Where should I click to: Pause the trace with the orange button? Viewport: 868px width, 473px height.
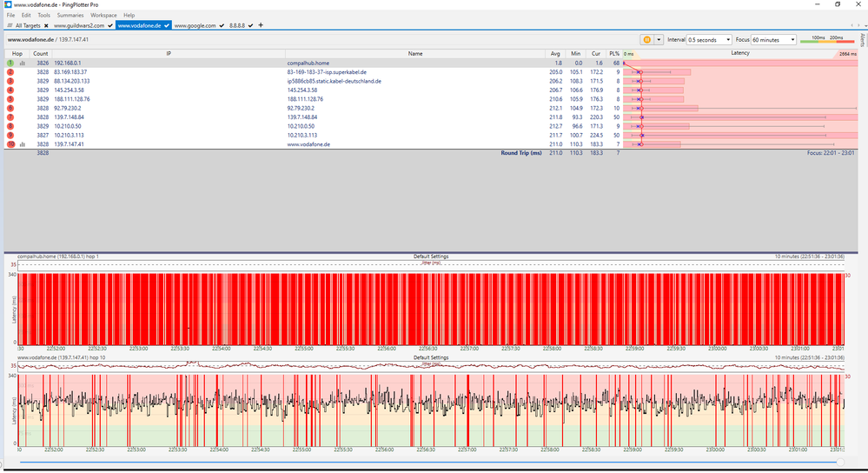(647, 40)
